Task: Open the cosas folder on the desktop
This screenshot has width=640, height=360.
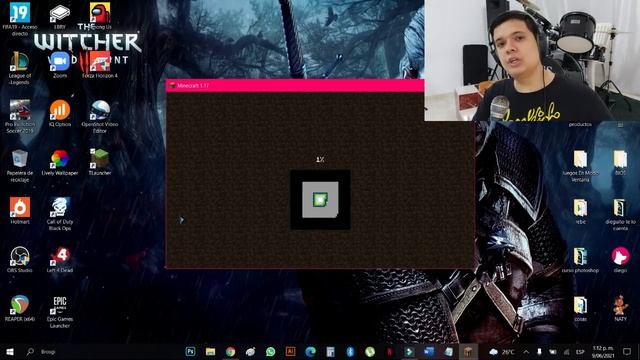Action: pyautogui.click(x=580, y=309)
